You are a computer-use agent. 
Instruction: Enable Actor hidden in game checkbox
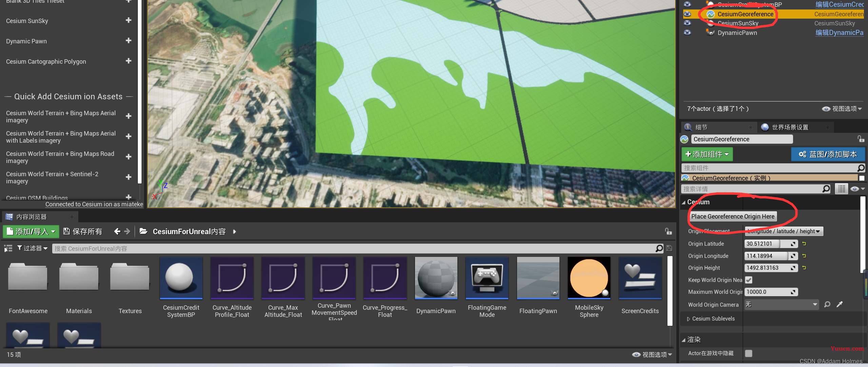pyautogui.click(x=749, y=353)
